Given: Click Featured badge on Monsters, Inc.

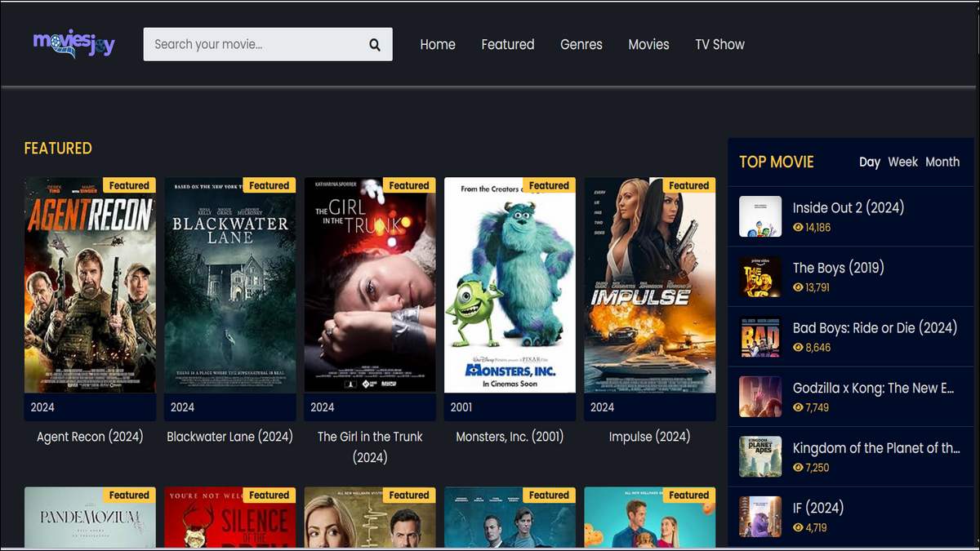Looking at the screenshot, I should pos(549,185).
